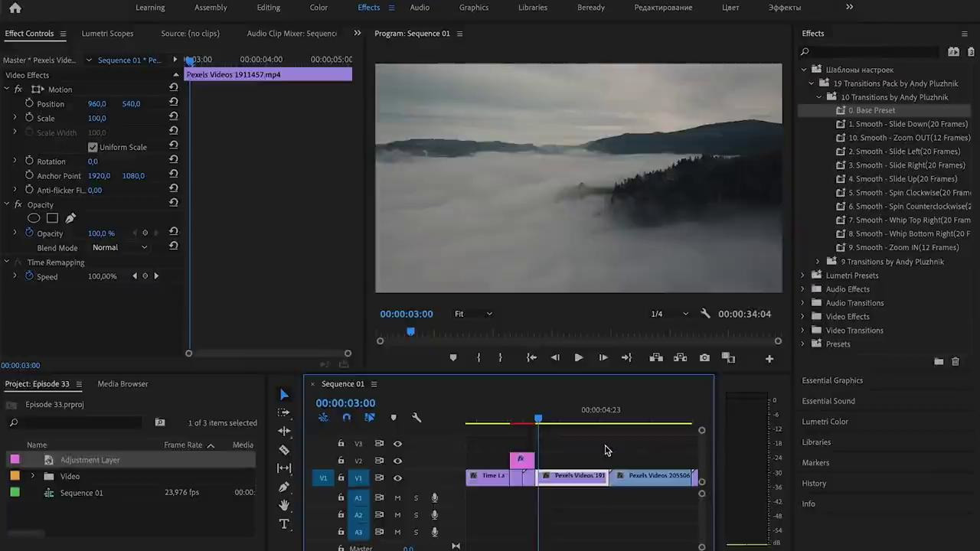Switch to the Color workspace tab
This screenshot has width=980, height=551.
(318, 8)
